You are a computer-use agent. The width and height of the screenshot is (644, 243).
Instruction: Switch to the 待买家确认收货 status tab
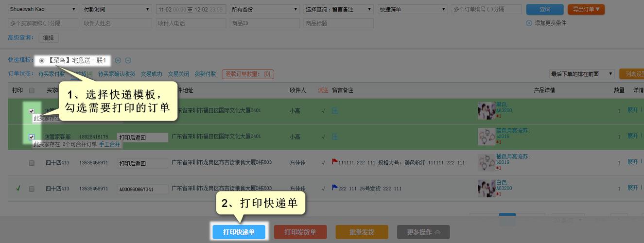(x=117, y=74)
